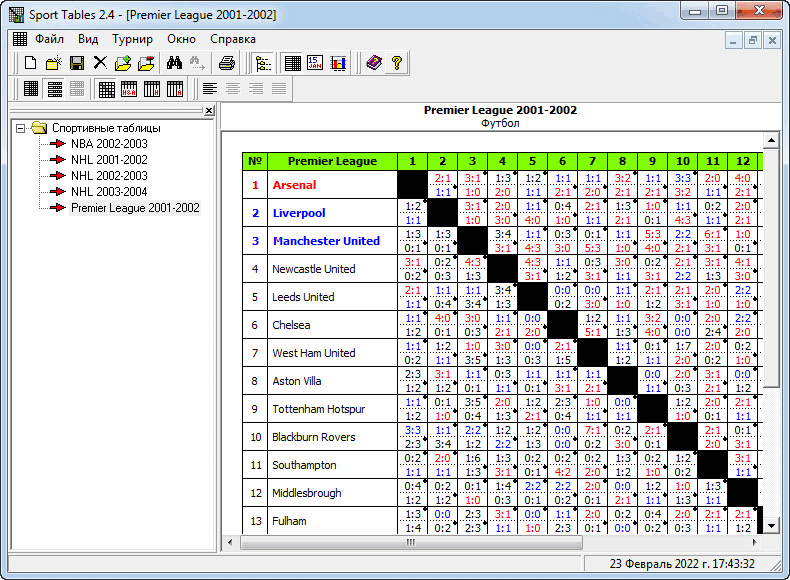This screenshot has width=790, height=580.
Task: Show home and away results with H&A icon
Action: (129, 89)
